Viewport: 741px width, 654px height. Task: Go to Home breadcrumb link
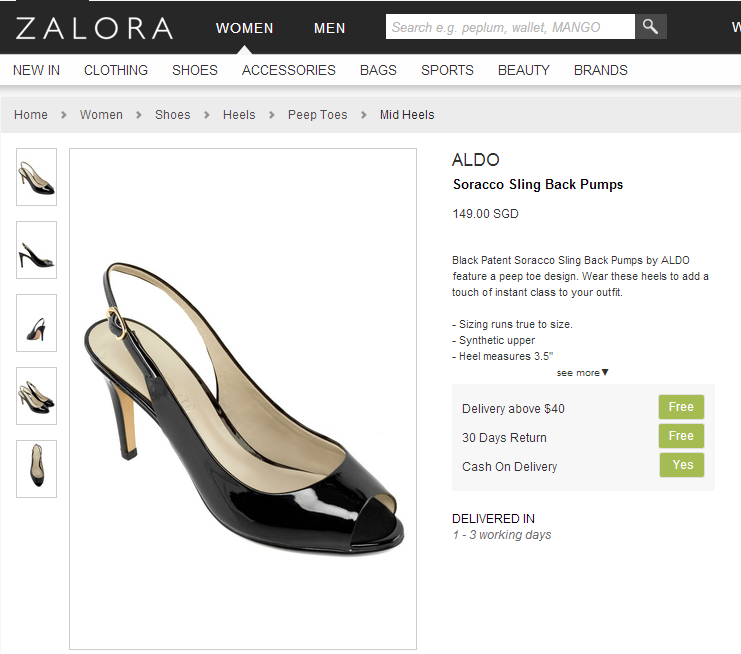pyautogui.click(x=31, y=115)
